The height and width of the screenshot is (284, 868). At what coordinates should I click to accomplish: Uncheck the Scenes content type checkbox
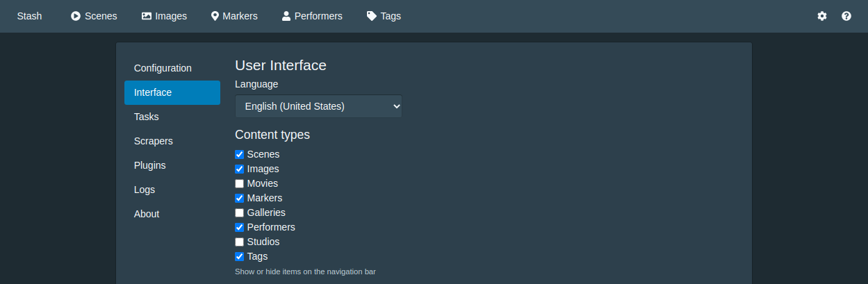click(240, 154)
